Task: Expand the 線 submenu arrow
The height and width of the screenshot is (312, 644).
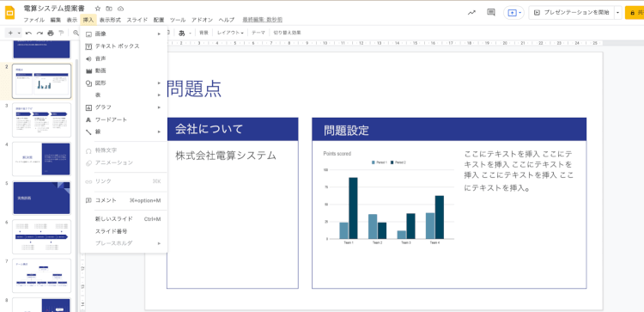Action: (x=159, y=132)
